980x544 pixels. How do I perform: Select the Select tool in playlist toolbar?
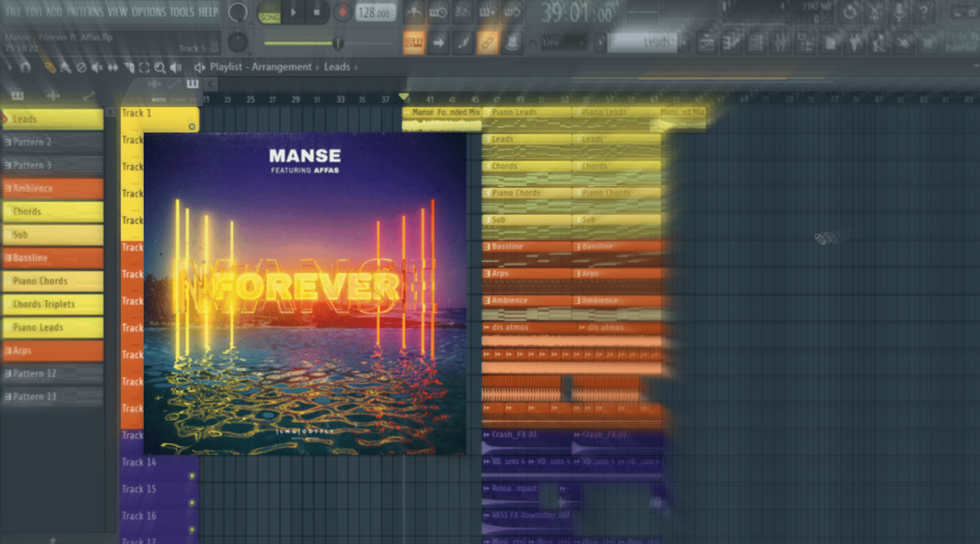point(144,67)
